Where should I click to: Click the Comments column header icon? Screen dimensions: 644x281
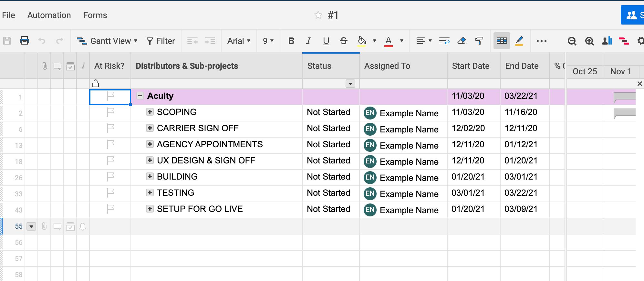click(x=57, y=66)
